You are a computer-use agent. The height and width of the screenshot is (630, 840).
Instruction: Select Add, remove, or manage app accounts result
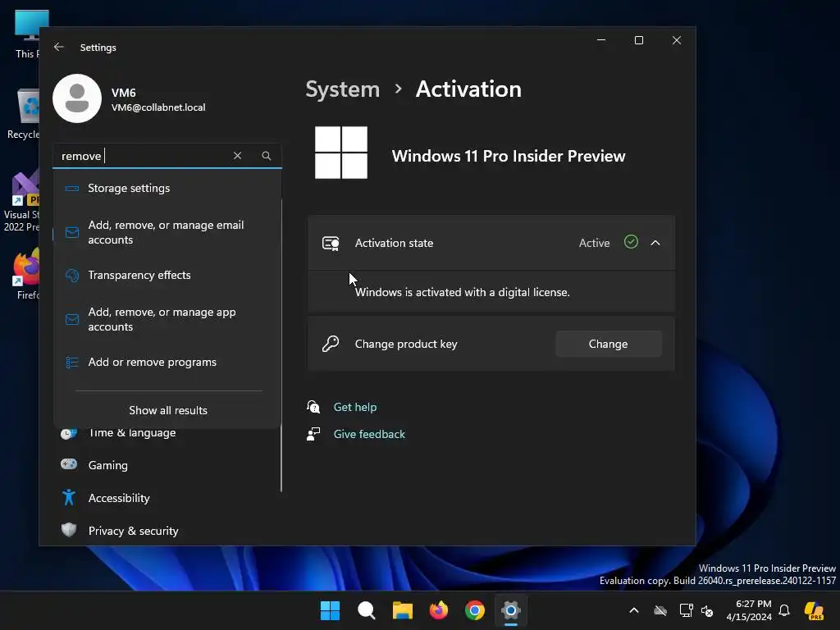[x=167, y=319]
